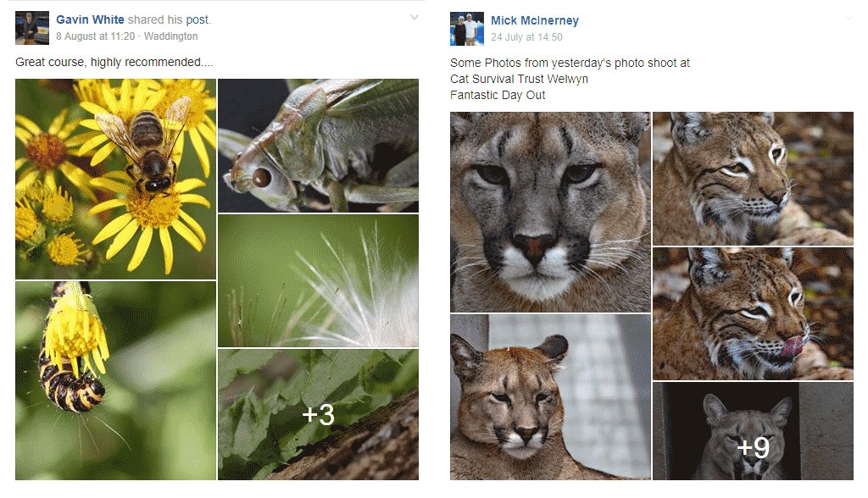Click the +3 more photos overlay

(318, 414)
